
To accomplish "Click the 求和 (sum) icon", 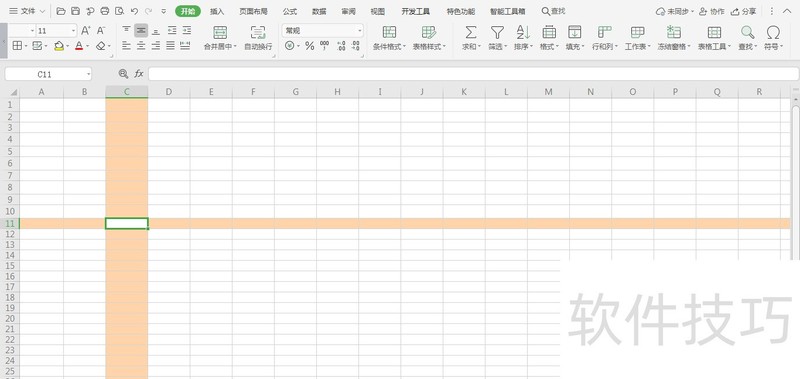I will (x=470, y=33).
